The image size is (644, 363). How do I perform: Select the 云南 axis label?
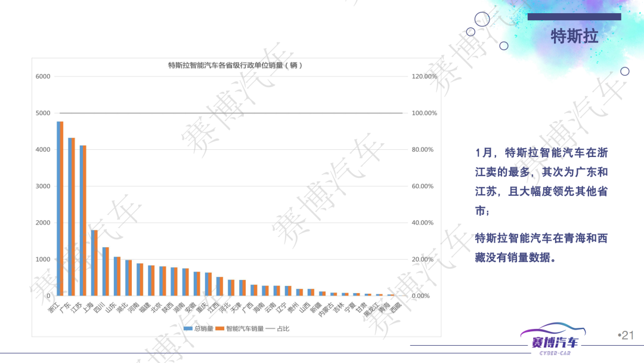270,307
